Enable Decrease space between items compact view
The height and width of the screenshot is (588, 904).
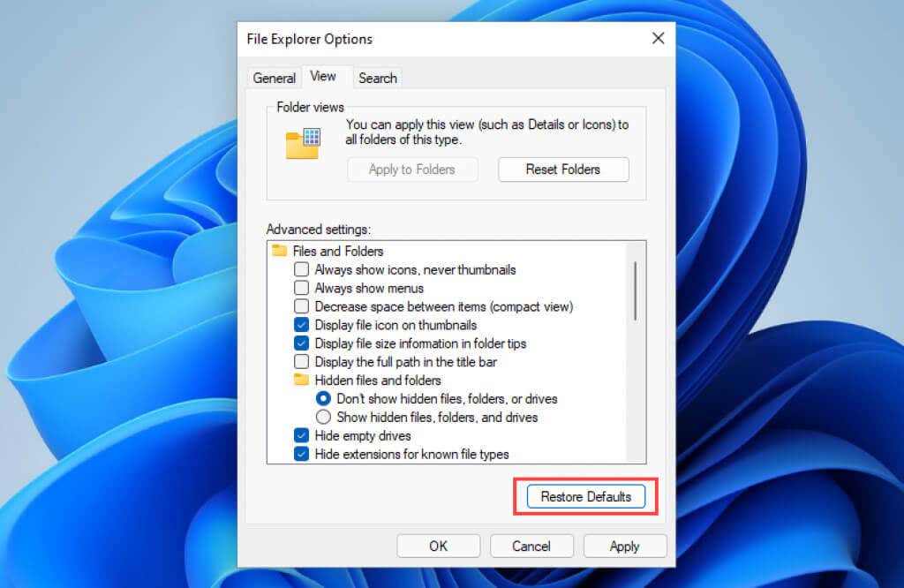click(x=301, y=306)
